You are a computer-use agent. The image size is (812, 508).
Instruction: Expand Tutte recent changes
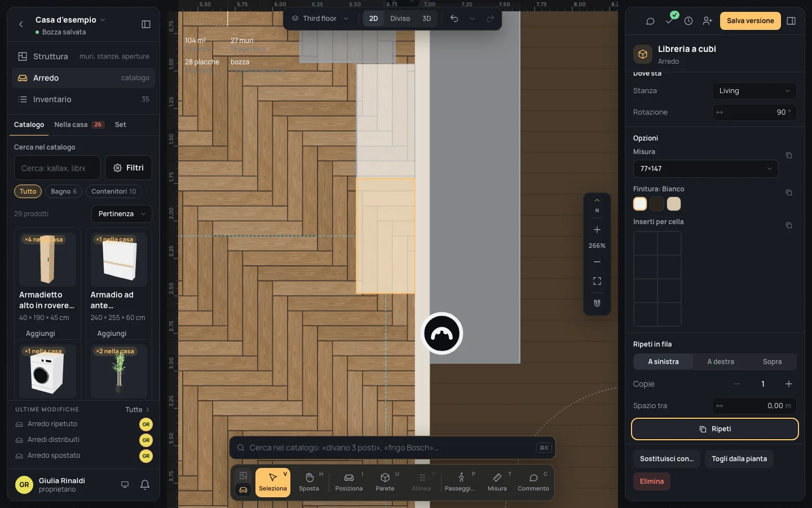pos(138,410)
